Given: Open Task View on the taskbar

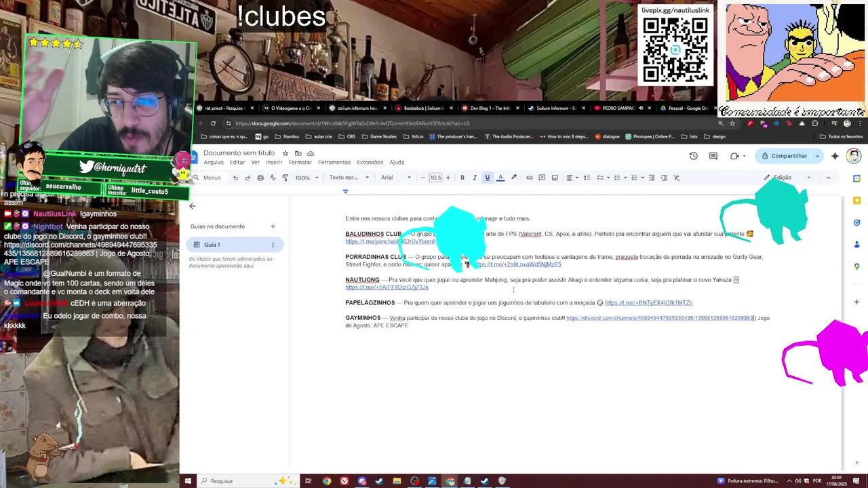Looking at the screenshot, I should (x=308, y=481).
